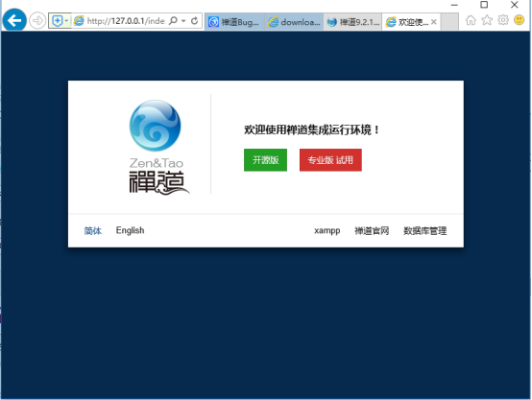Expand the shield icon dropdown arrow

[x=66, y=21]
